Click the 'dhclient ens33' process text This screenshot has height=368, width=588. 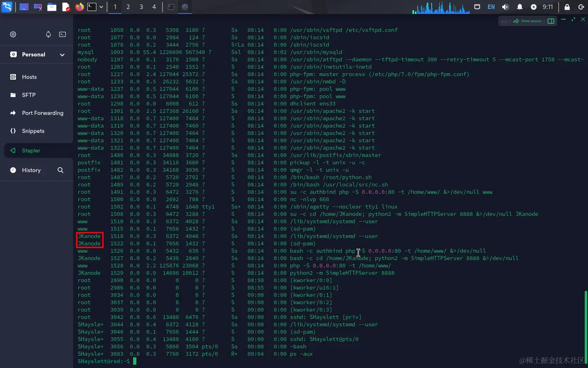click(313, 104)
